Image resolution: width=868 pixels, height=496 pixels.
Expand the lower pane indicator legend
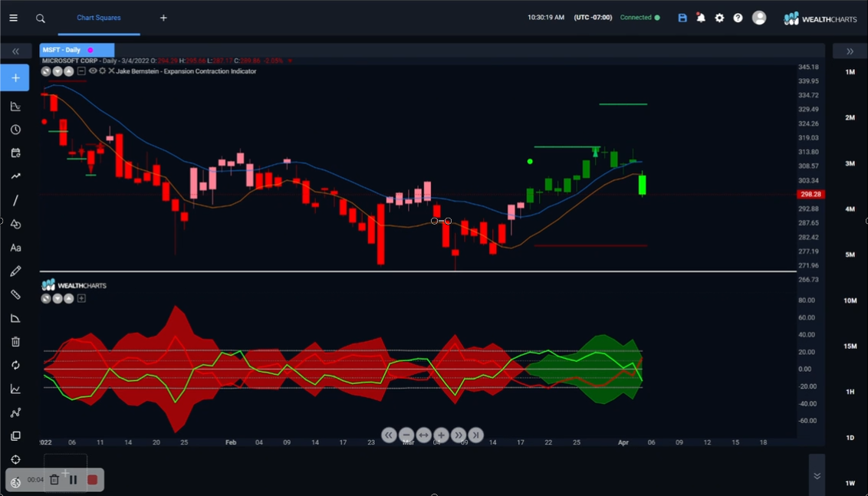pyautogui.click(x=81, y=298)
